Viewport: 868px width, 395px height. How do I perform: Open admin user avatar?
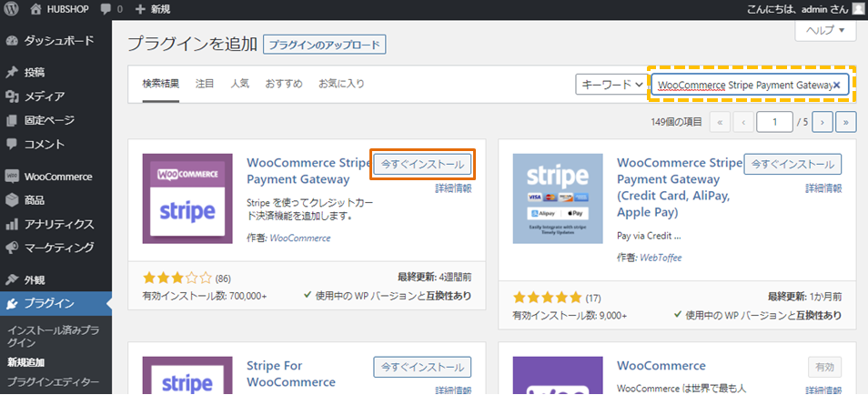(x=858, y=9)
